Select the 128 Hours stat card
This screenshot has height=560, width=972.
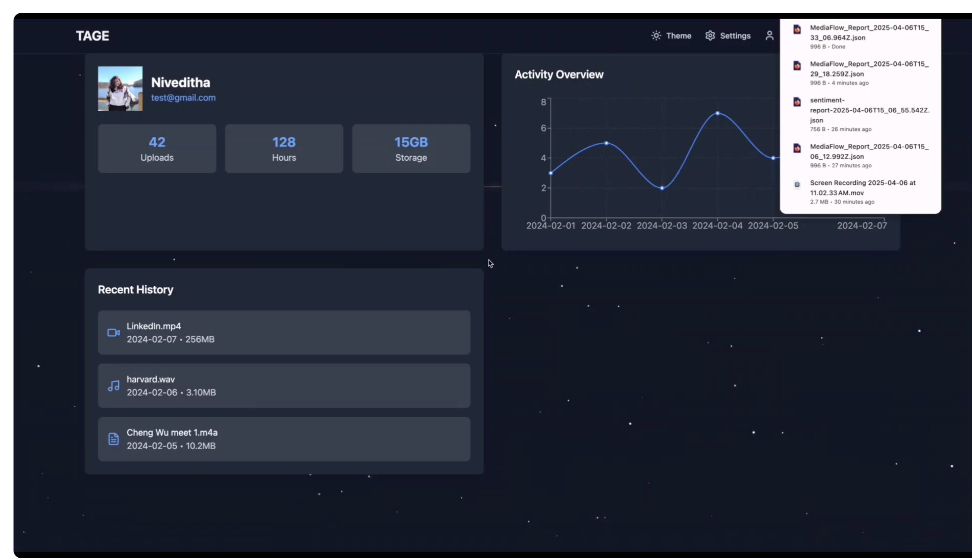284,148
